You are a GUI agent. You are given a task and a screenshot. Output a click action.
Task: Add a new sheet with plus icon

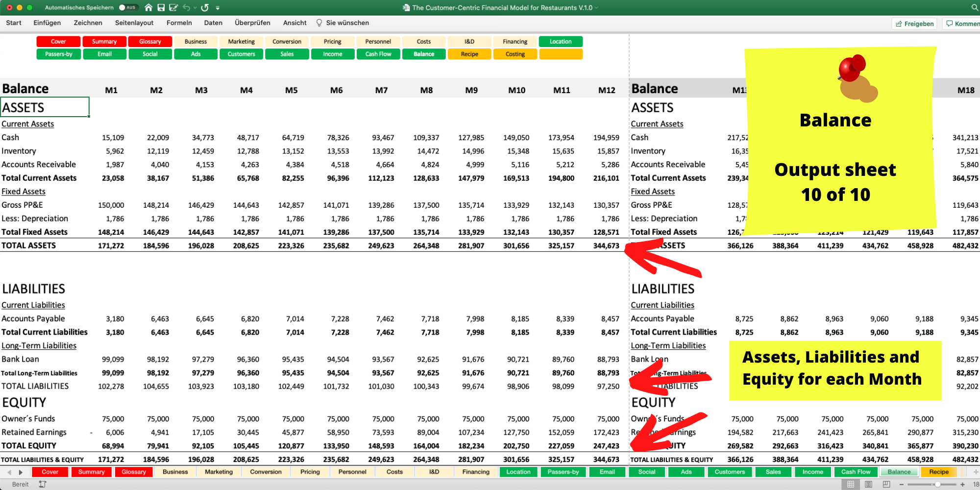pyautogui.click(x=976, y=472)
